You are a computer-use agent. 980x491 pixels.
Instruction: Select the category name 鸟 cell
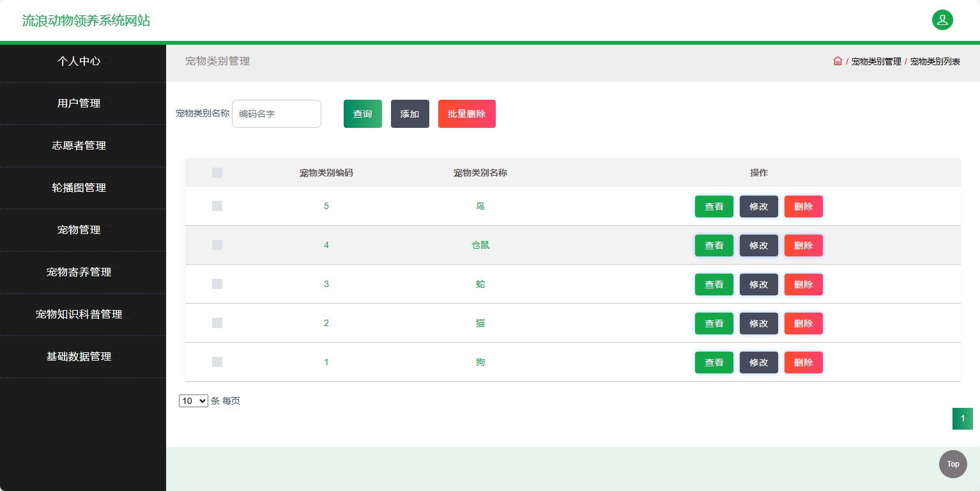click(x=480, y=206)
